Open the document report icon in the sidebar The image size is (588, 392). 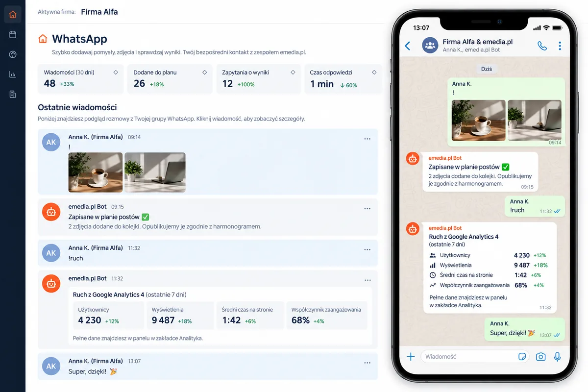(x=13, y=95)
